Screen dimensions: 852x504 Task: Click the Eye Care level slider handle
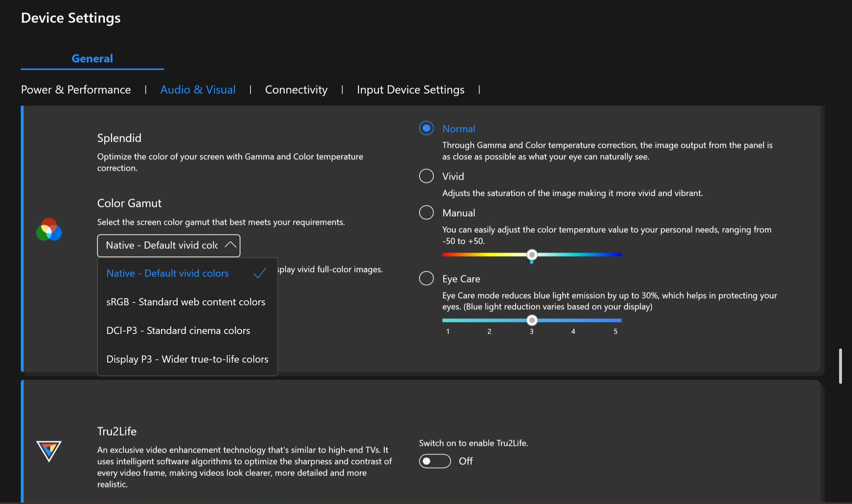click(x=532, y=320)
